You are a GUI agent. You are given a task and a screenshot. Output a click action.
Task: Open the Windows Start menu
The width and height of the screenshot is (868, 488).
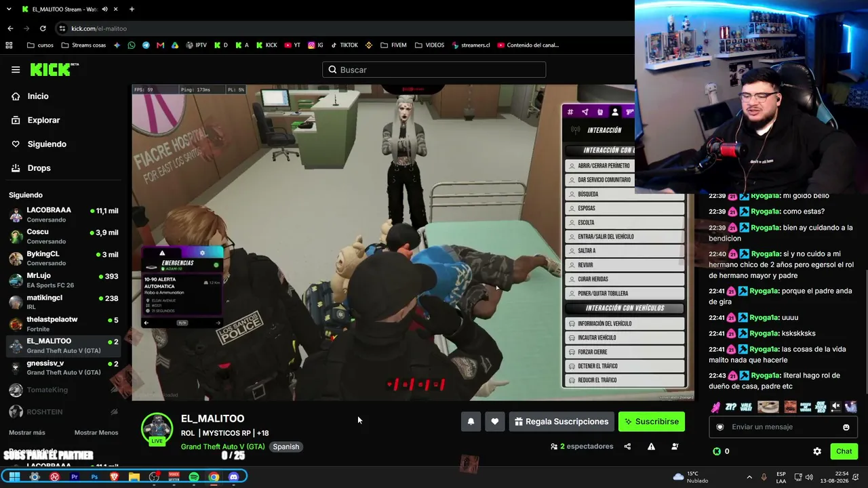tap(14, 477)
